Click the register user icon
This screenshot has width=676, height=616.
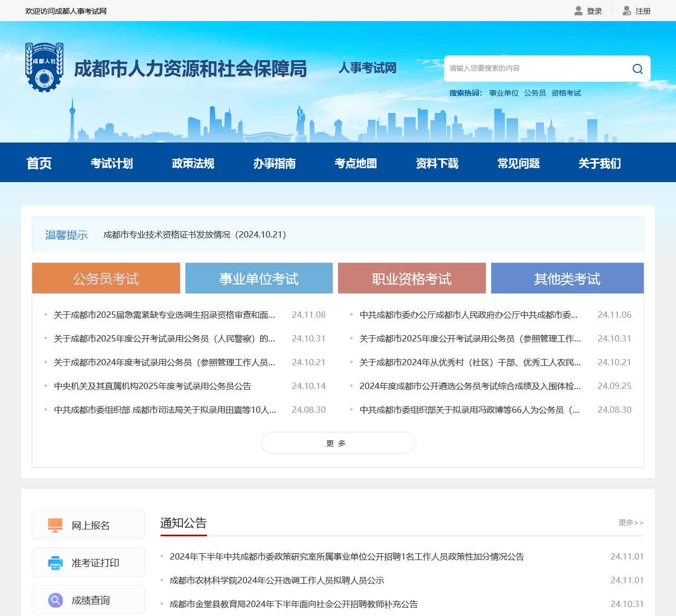point(627,11)
